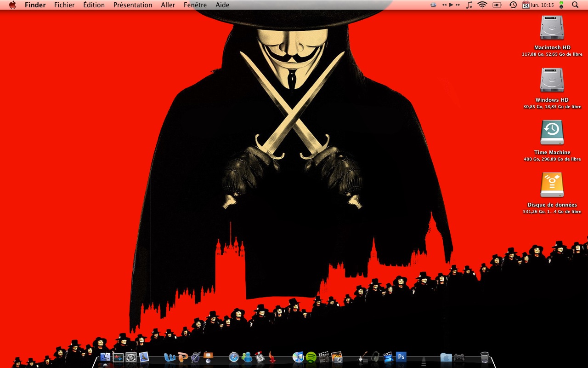Open Activity Monitor in the dock
This screenshot has width=588, height=368.
tap(118, 357)
